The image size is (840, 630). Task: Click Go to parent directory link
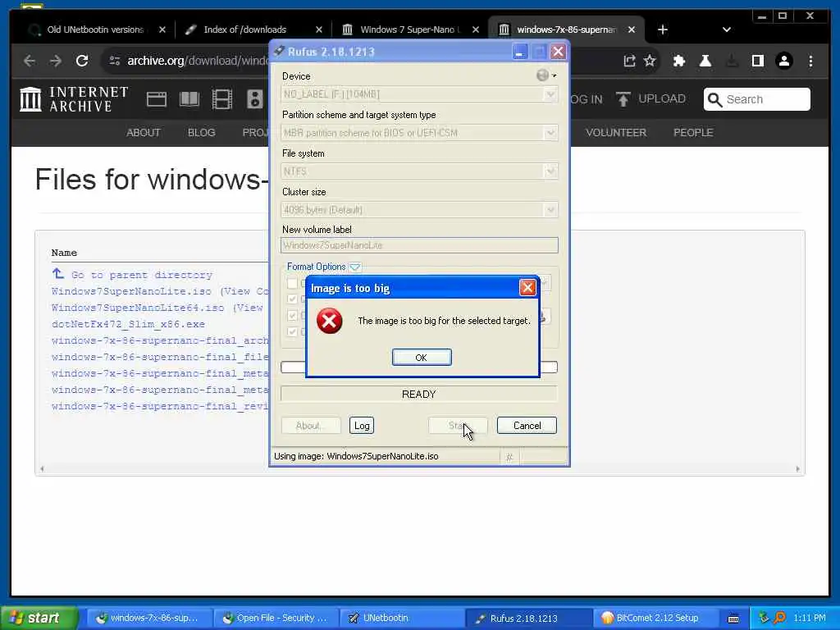point(142,275)
